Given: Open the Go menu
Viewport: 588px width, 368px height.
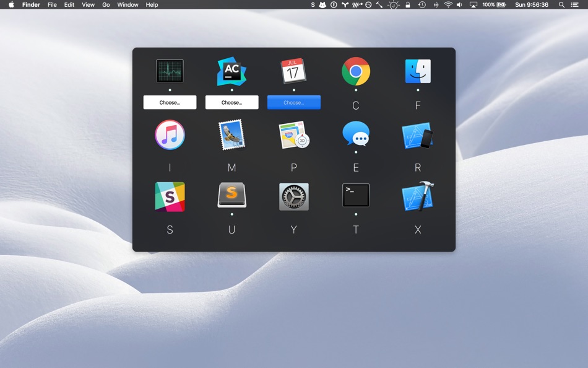Looking at the screenshot, I should 106,4.
